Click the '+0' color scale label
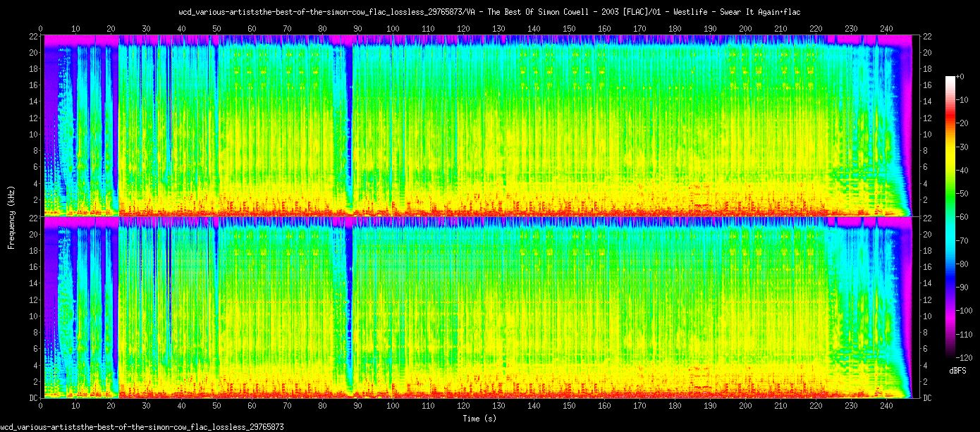 (x=960, y=77)
